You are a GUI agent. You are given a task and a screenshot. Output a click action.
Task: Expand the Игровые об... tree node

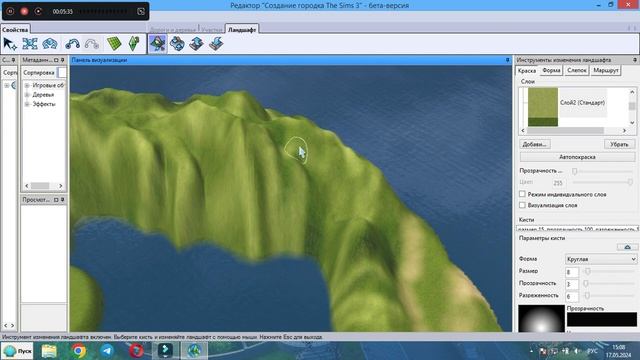[x=27, y=85]
